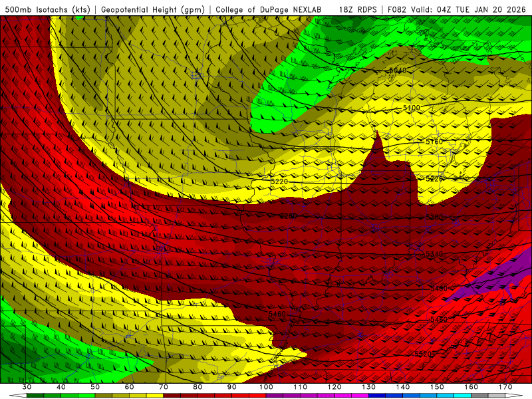532x399 pixels.
Task: Click the 70 value on the color scale
Action: pos(164,387)
